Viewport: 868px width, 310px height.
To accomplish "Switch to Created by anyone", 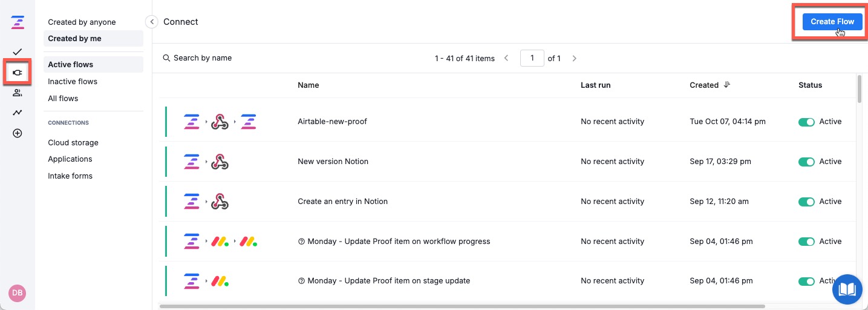I will (82, 22).
